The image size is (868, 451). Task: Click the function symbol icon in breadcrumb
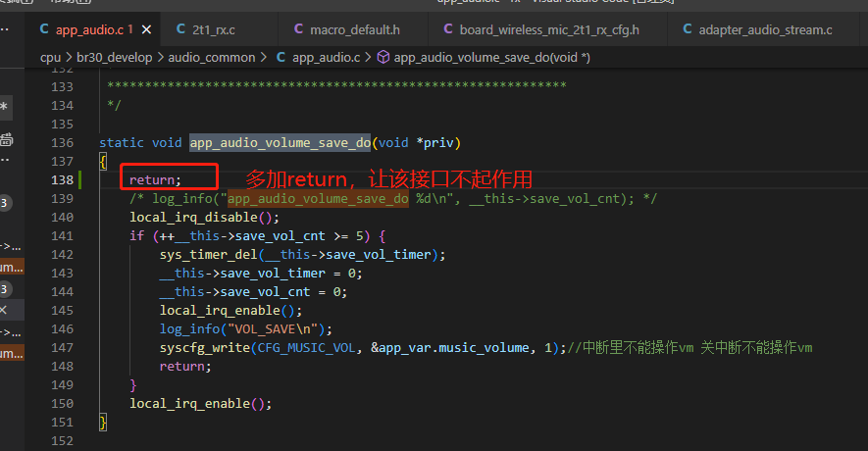pos(383,57)
